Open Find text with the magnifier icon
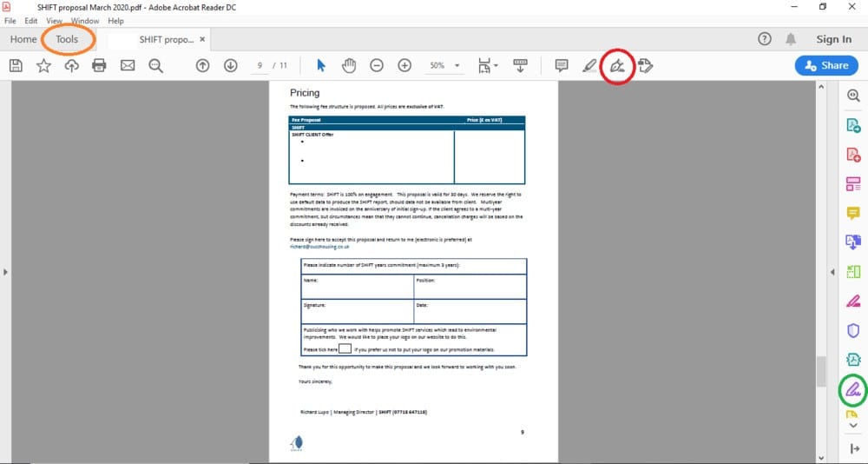The height and width of the screenshot is (464, 868). tap(155, 66)
